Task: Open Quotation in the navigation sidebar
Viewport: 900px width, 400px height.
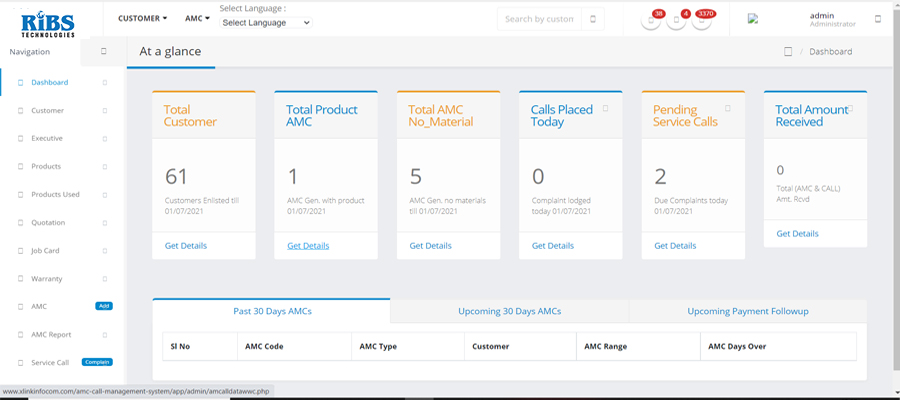Action: point(50,222)
